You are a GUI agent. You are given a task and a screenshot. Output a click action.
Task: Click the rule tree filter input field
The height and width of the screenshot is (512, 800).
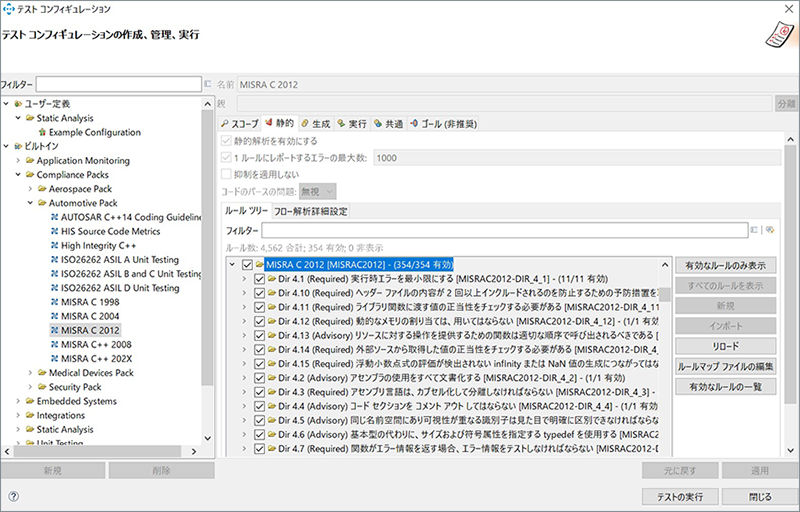pos(505,231)
